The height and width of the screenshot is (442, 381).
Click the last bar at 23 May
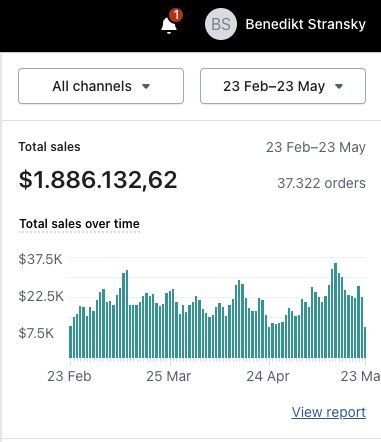point(365,343)
